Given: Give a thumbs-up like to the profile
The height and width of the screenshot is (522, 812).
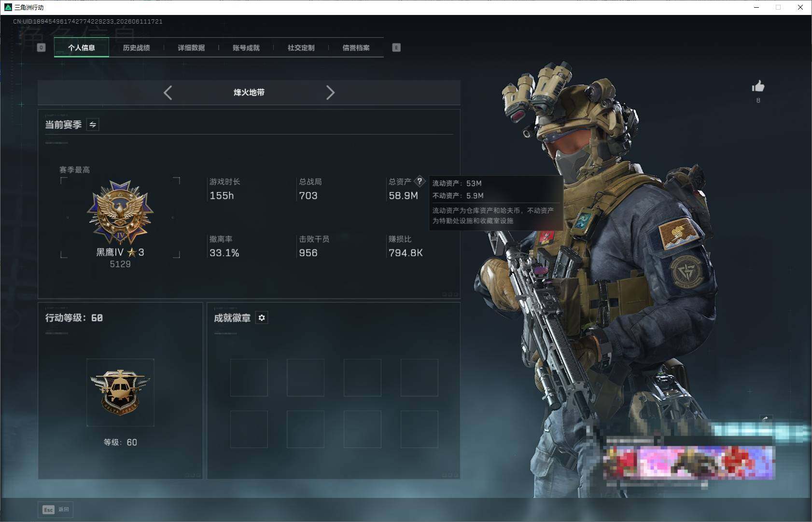Looking at the screenshot, I should tap(758, 86).
